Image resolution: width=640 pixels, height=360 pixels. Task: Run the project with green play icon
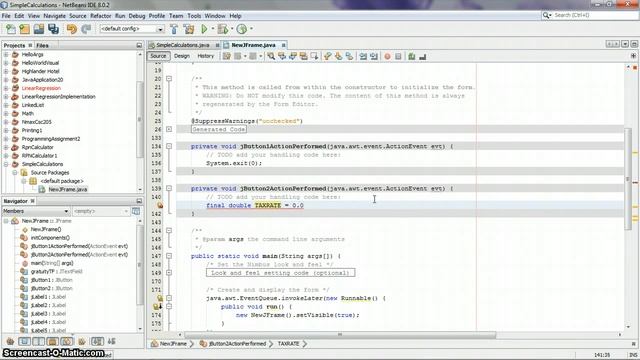coord(204,29)
